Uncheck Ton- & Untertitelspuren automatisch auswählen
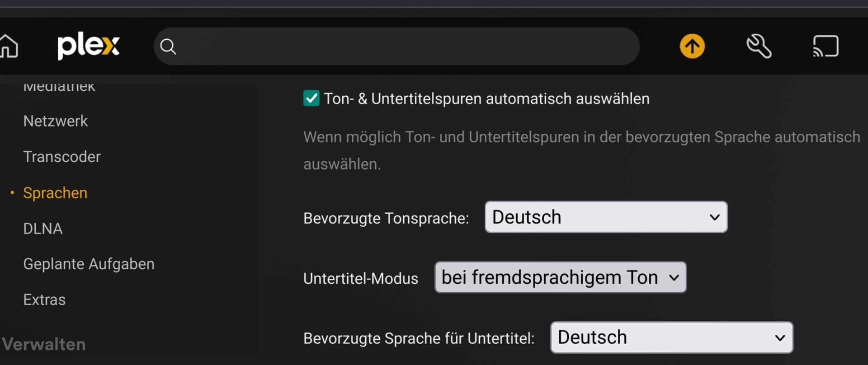 (x=311, y=98)
